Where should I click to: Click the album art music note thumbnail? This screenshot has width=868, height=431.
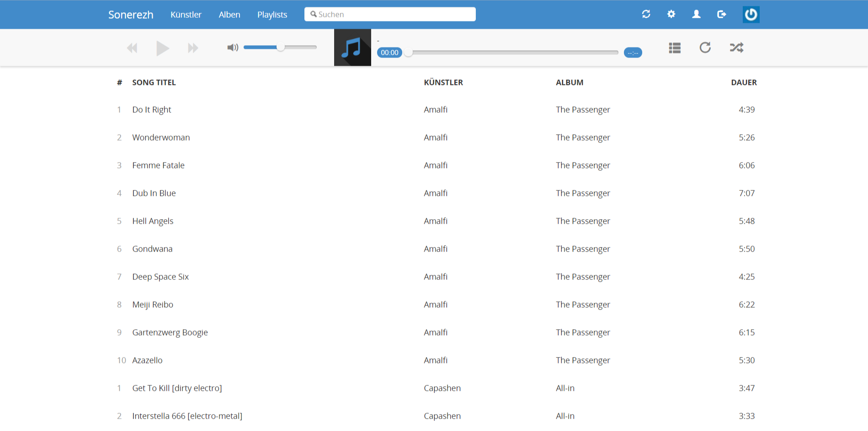(352, 47)
